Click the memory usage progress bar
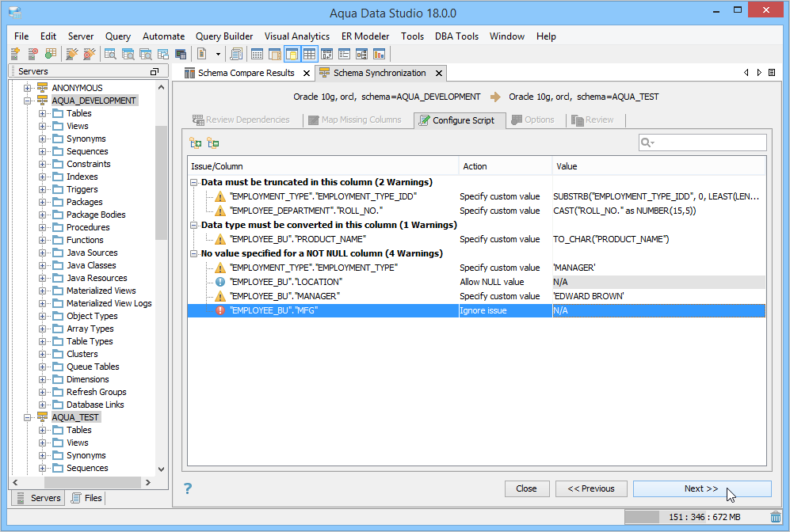The image size is (790, 532). pos(696,517)
